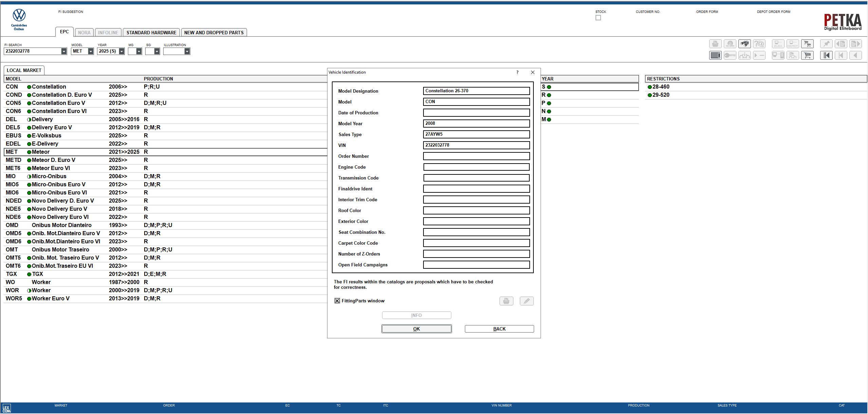Click the VIN field showing 2322032778
Image resolution: width=868 pixels, height=414 pixels.
tap(476, 145)
